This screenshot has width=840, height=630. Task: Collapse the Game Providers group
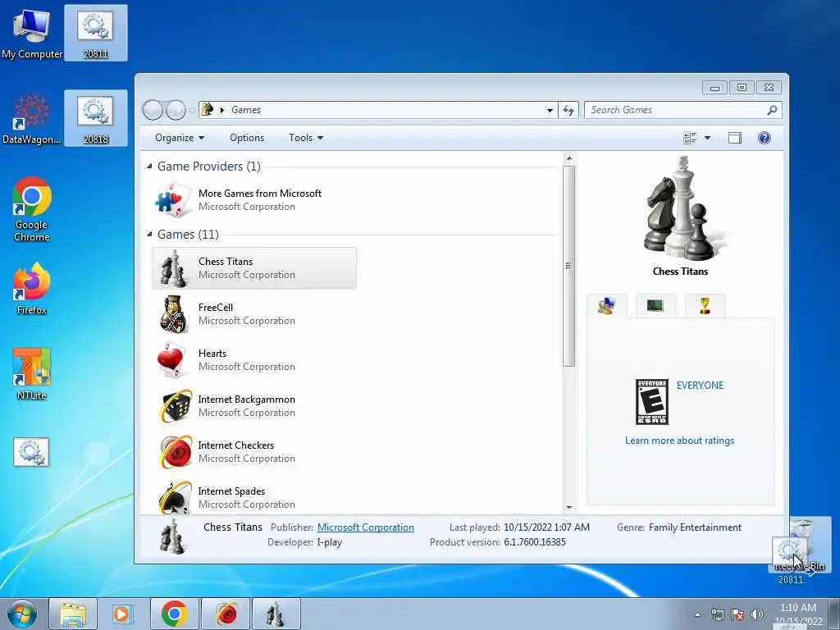[149, 167]
